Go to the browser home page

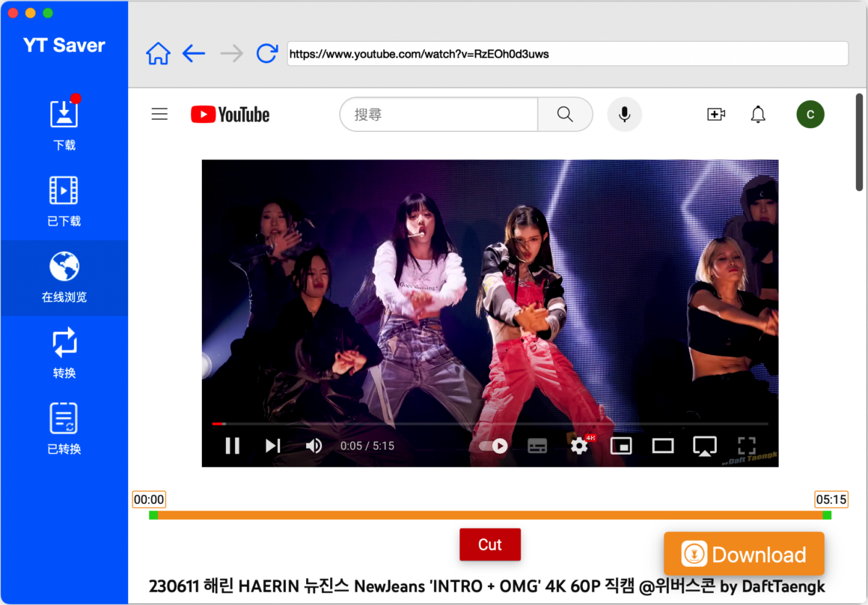(x=159, y=54)
